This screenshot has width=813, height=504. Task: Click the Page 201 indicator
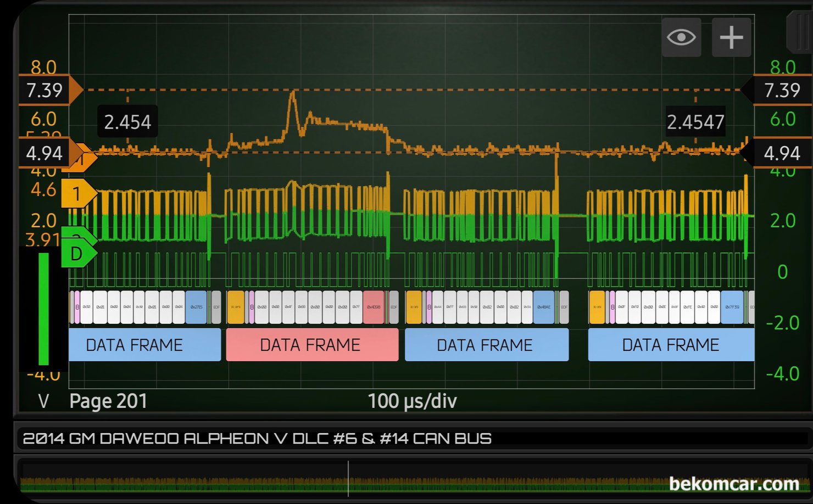pos(108,401)
